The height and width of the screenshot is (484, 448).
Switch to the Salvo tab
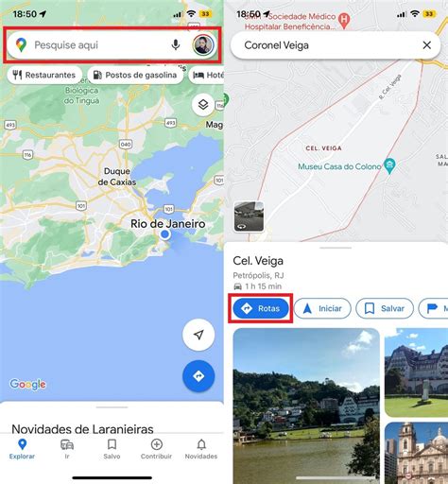click(x=112, y=449)
